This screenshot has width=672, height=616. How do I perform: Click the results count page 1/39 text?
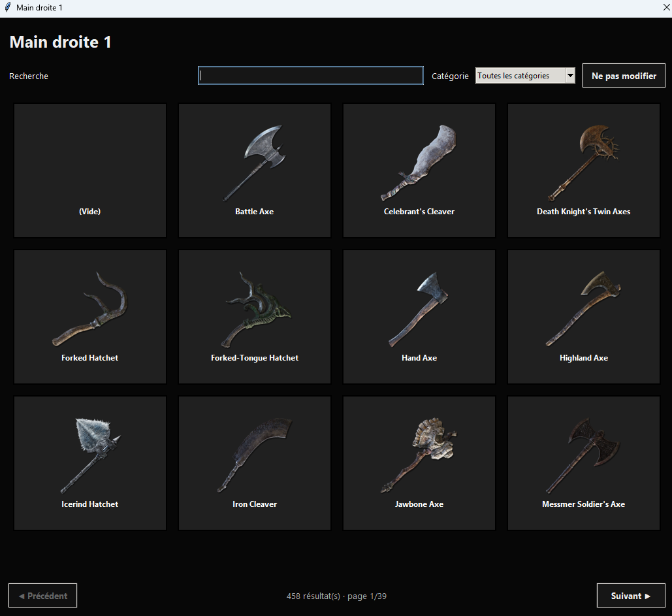pyautogui.click(x=336, y=596)
